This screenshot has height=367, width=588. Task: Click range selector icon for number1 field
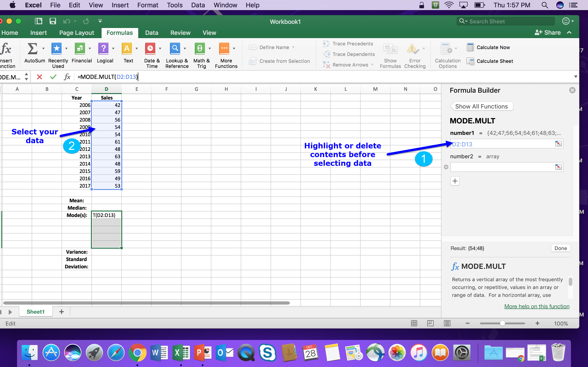[x=558, y=144]
